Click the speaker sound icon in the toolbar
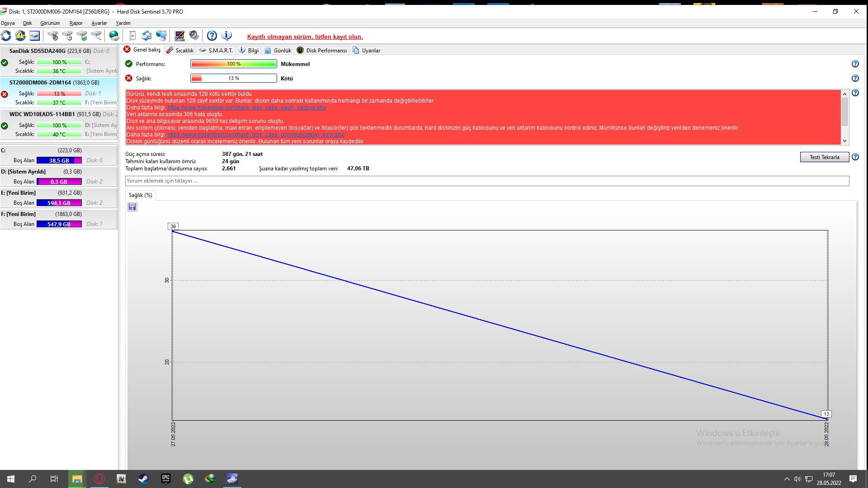 194,36
